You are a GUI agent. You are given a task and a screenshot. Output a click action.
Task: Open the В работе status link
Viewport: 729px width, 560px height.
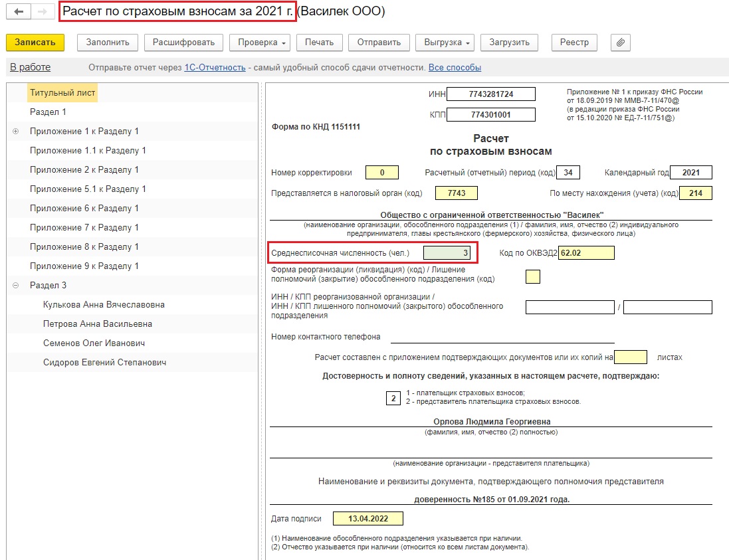pyautogui.click(x=30, y=67)
